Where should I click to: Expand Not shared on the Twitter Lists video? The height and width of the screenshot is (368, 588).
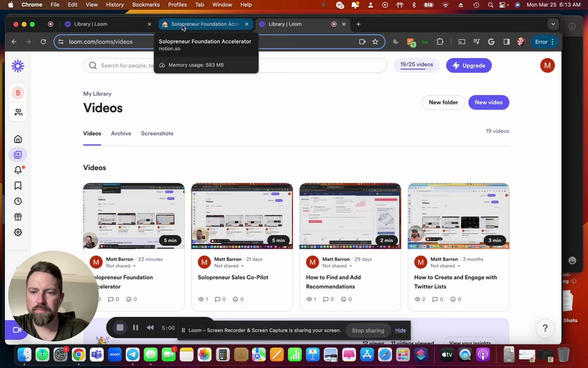pos(446,266)
